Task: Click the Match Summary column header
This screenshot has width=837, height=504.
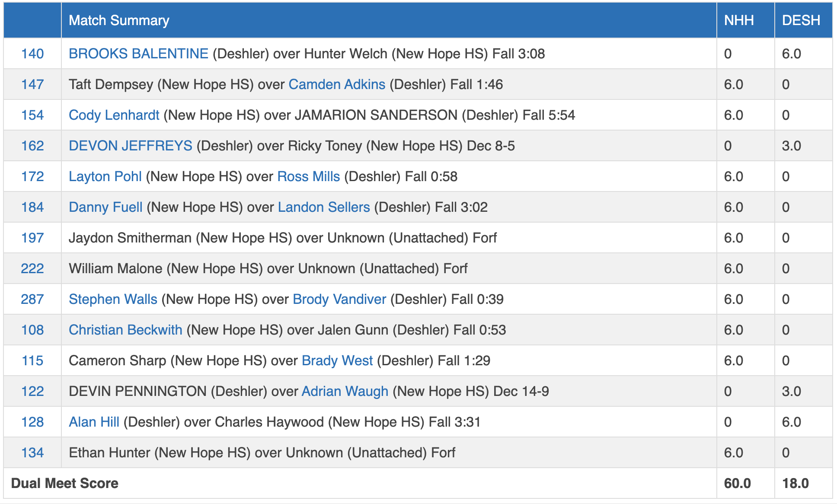Action: [119, 20]
